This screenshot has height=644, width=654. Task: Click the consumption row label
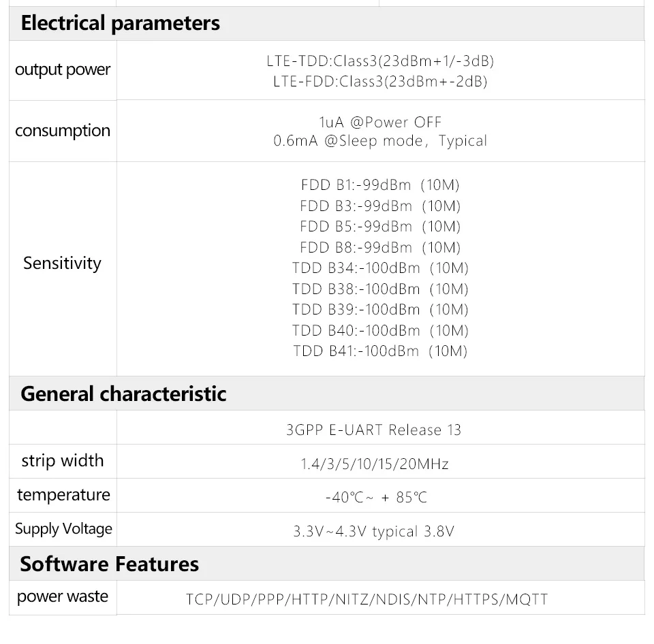pyautogui.click(x=63, y=130)
